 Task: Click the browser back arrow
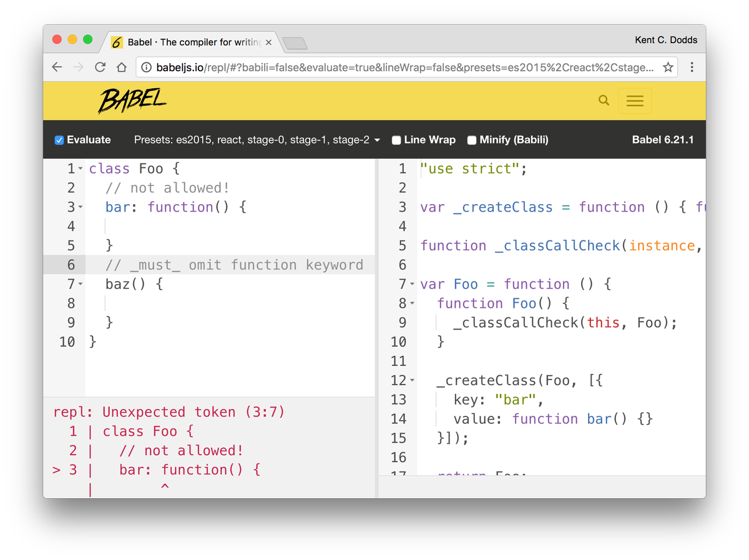[x=57, y=67]
